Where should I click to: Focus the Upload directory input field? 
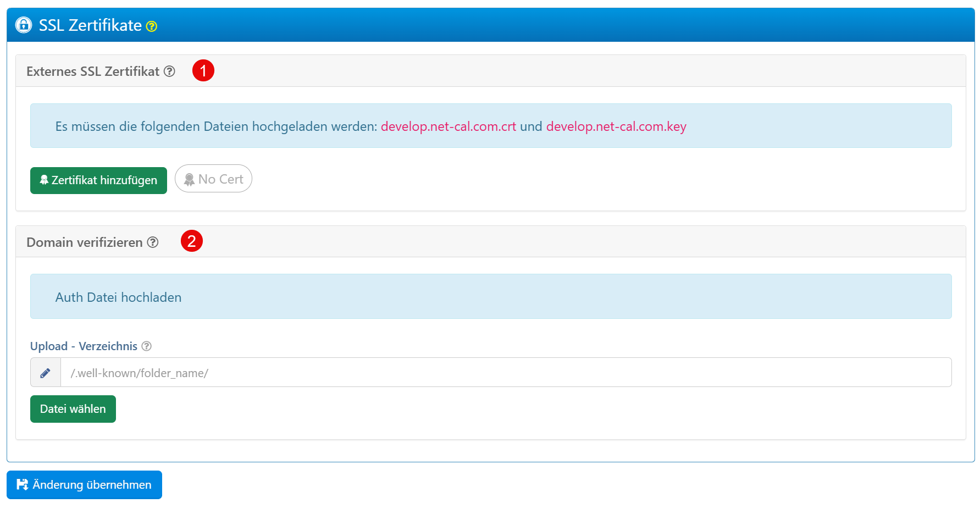pyautogui.click(x=506, y=373)
